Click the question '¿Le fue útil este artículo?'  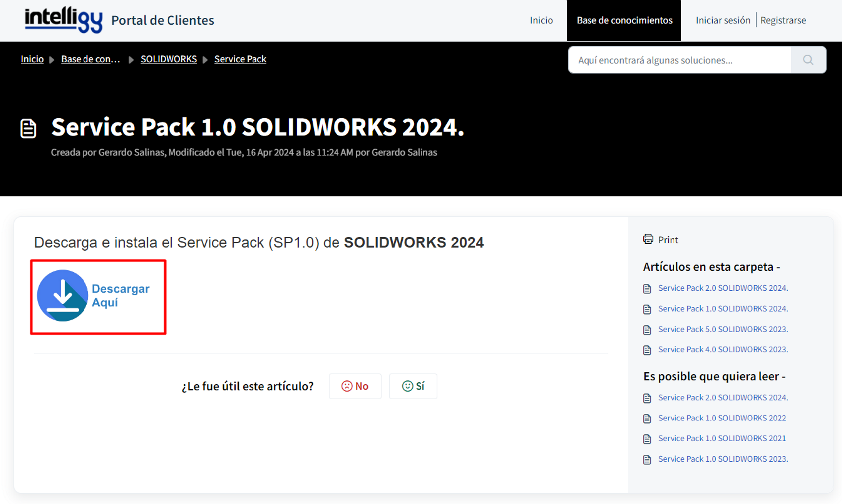click(248, 386)
